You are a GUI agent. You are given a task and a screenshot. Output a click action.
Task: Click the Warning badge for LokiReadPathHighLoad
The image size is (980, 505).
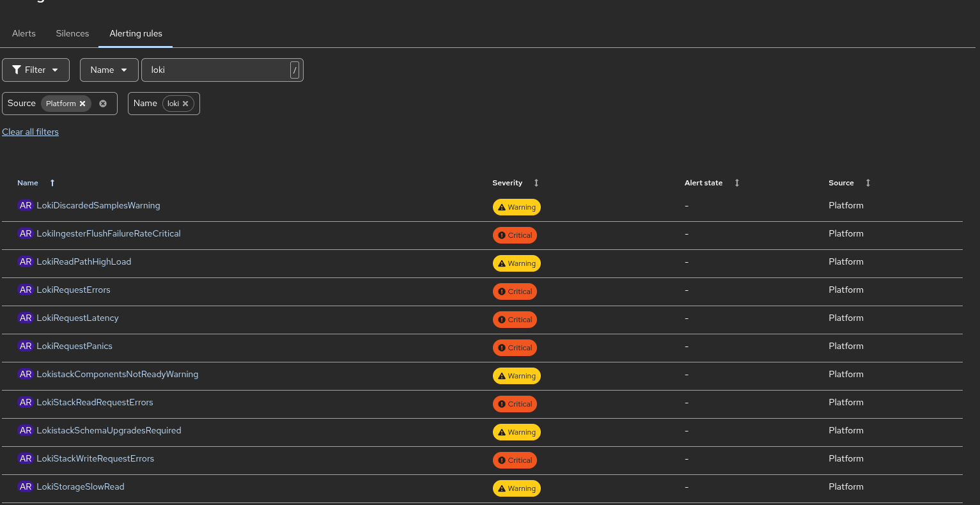tap(517, 263)
